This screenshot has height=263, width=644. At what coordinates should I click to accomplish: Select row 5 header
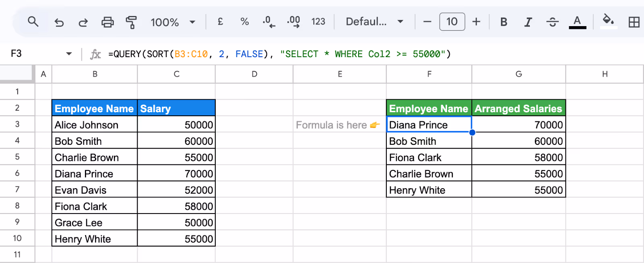17,157
